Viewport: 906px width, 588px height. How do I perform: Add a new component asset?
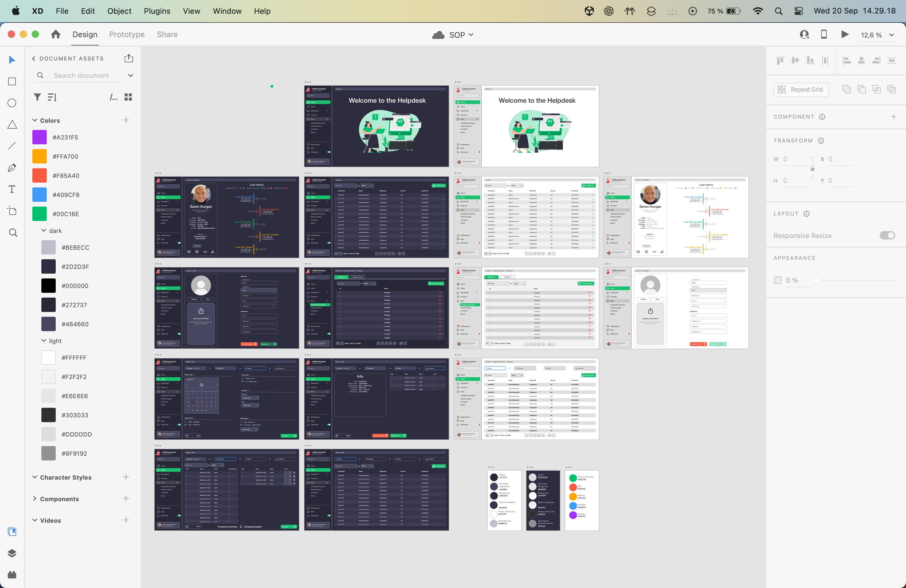[x=126, y=498]
